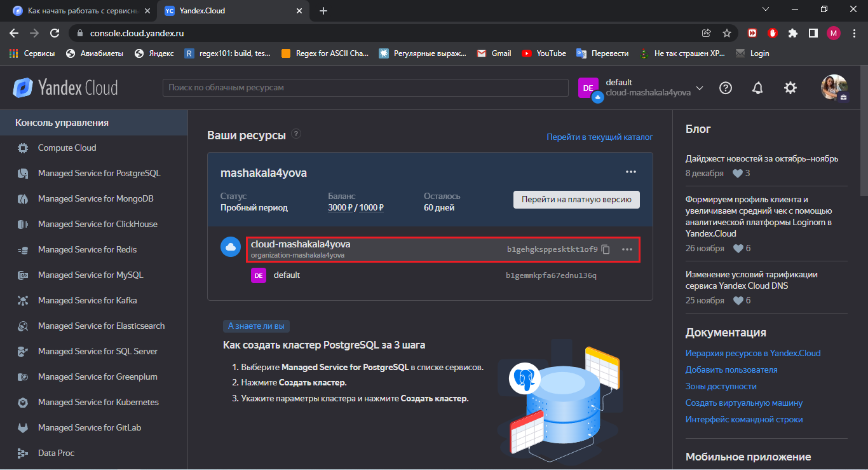Open the new tab plus button

(x=323, y=11)
